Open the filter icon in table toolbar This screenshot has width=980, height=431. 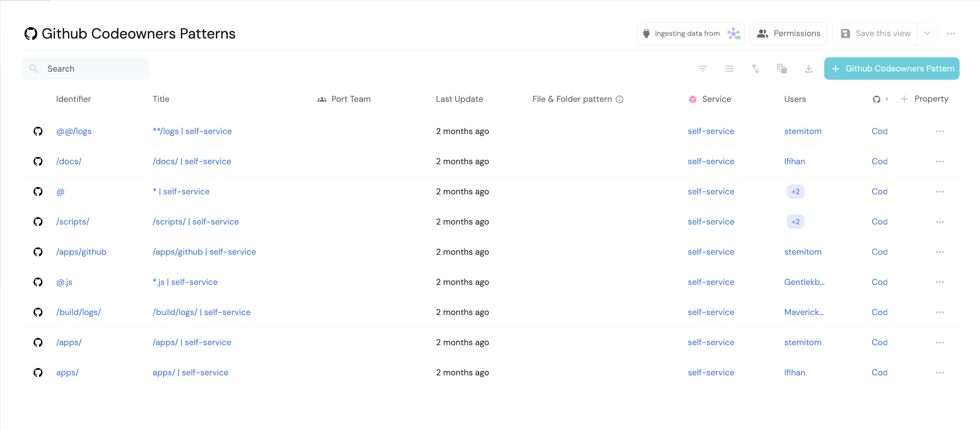(x=702, y=68)
